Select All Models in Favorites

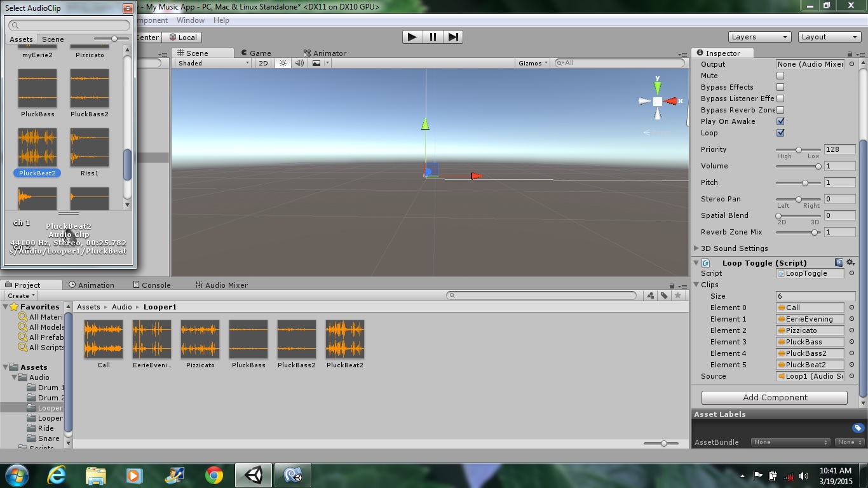[41, 327]
